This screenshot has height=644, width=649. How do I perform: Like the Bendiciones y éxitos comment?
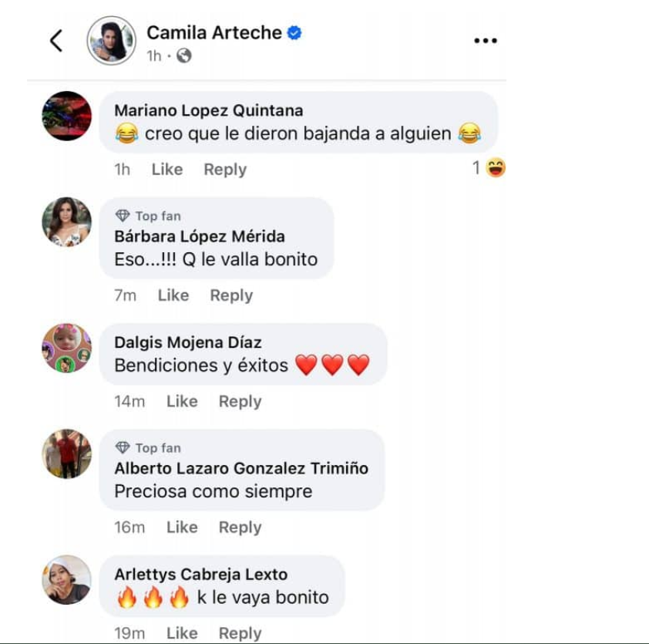pyautogui.click(x=182, y=401)
